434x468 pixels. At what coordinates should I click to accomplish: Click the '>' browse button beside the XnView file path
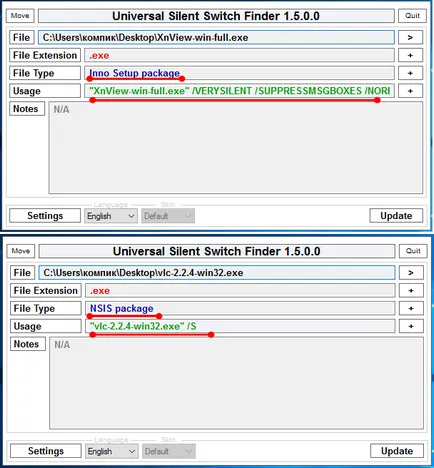[410, 37]
